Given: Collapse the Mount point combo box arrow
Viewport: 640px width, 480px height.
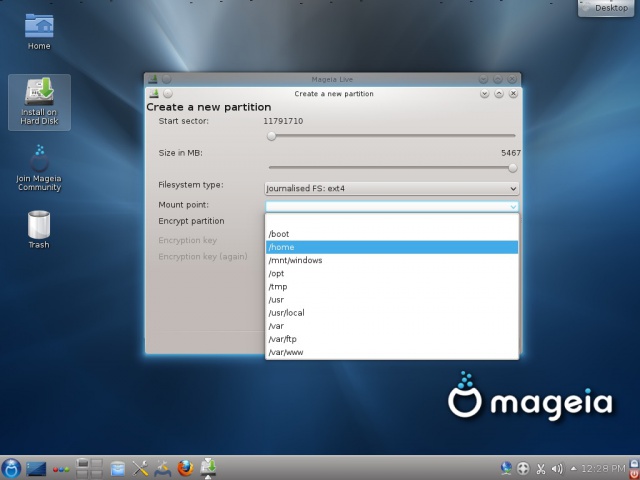Looking at the screenshot, I should (x=513, y=207).
